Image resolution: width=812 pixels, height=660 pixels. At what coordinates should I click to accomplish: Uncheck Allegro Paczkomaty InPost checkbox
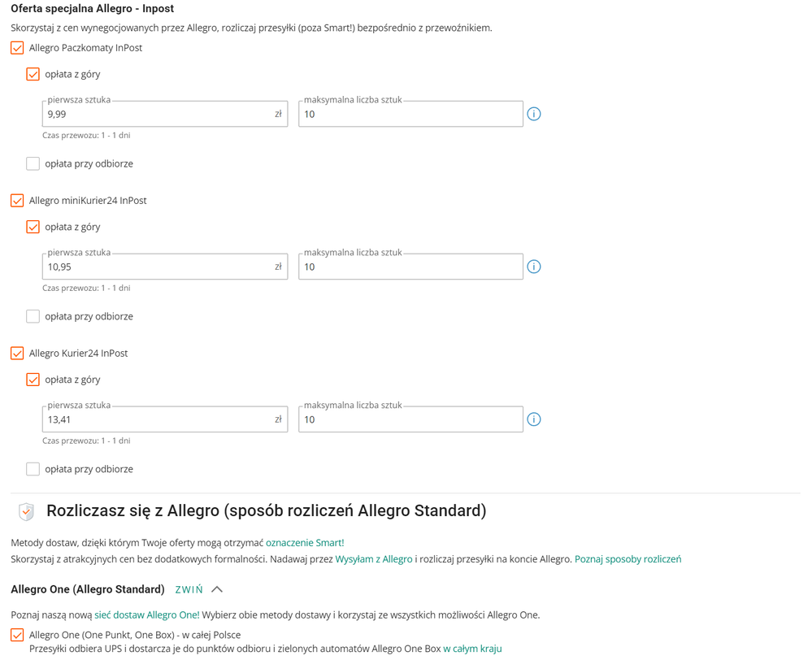(17, 48)
